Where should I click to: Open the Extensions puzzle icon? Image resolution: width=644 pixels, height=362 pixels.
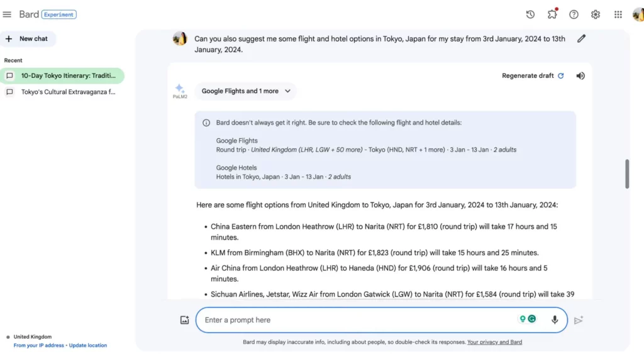click(x=552, y=14)
